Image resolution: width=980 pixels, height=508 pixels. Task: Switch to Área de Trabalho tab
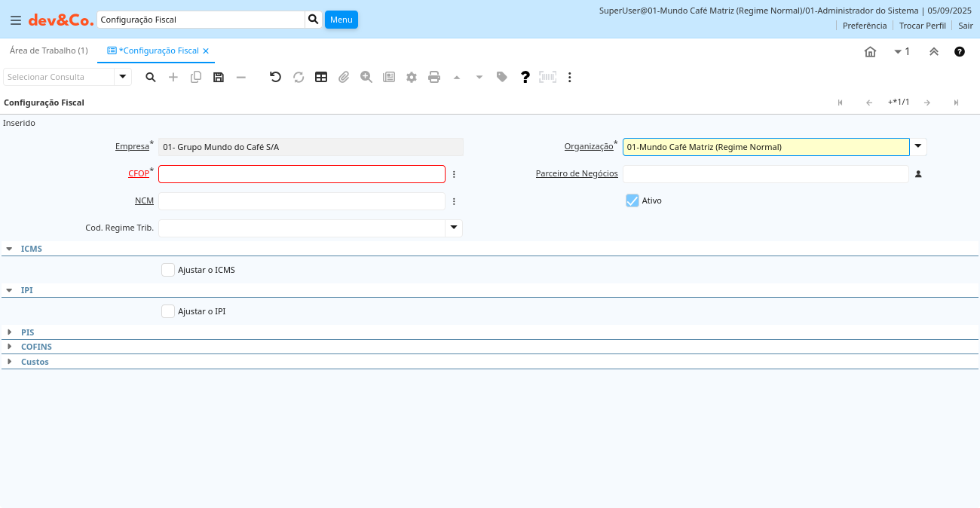point(48,50)
